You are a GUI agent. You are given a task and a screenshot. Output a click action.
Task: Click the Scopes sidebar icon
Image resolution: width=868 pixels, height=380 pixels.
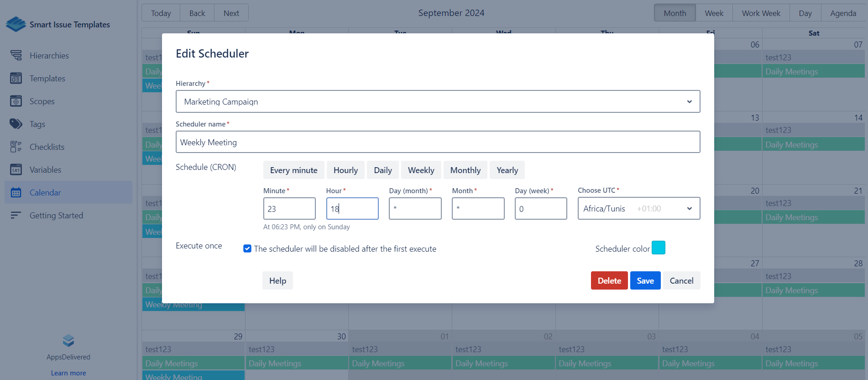pos(16,101)
